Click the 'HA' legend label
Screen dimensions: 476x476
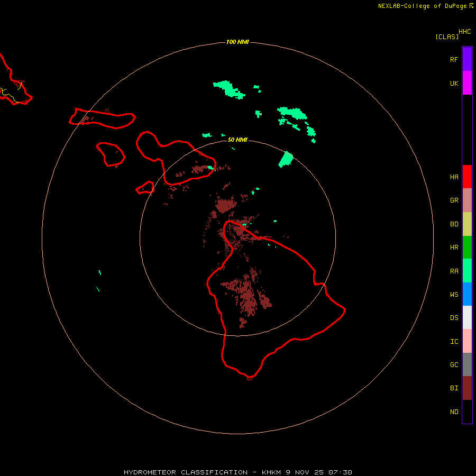coord(454,177)
